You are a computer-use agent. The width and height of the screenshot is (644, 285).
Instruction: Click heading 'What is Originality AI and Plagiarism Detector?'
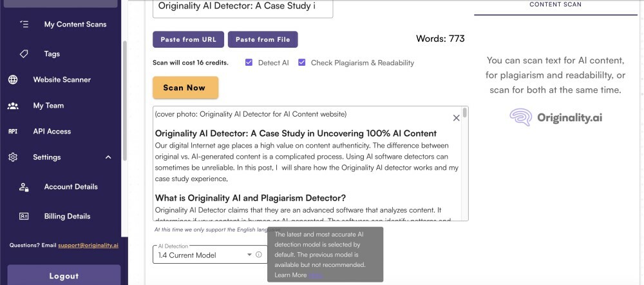pyautogui.click(x=251, y=198)
